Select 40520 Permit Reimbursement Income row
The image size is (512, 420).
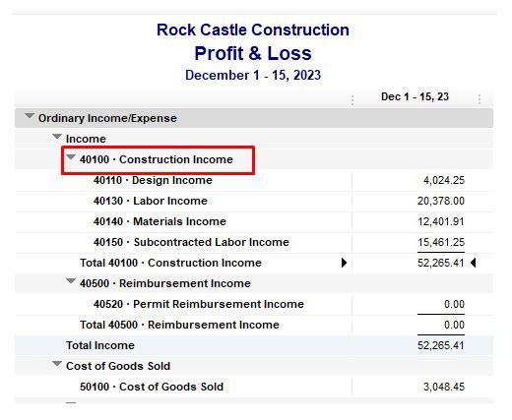point(253,304)
